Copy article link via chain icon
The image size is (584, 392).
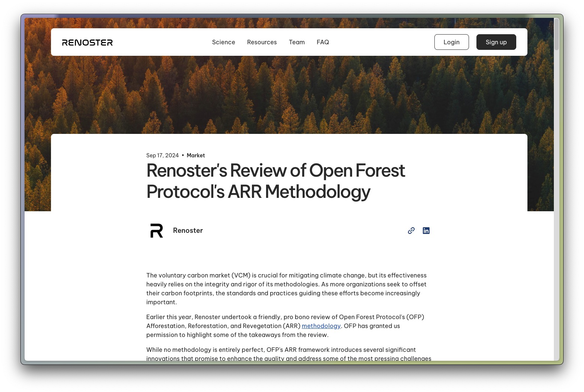[x=411, y=231]
